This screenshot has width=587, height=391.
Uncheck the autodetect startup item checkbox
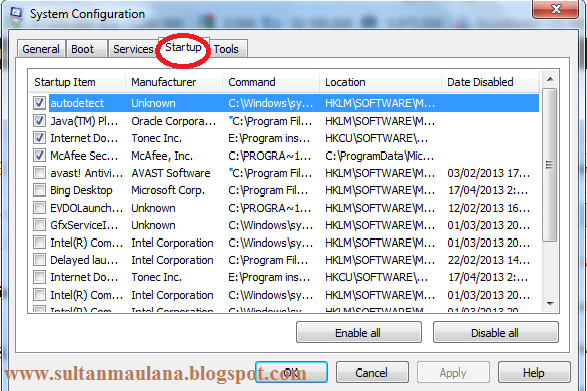[39, 103]
